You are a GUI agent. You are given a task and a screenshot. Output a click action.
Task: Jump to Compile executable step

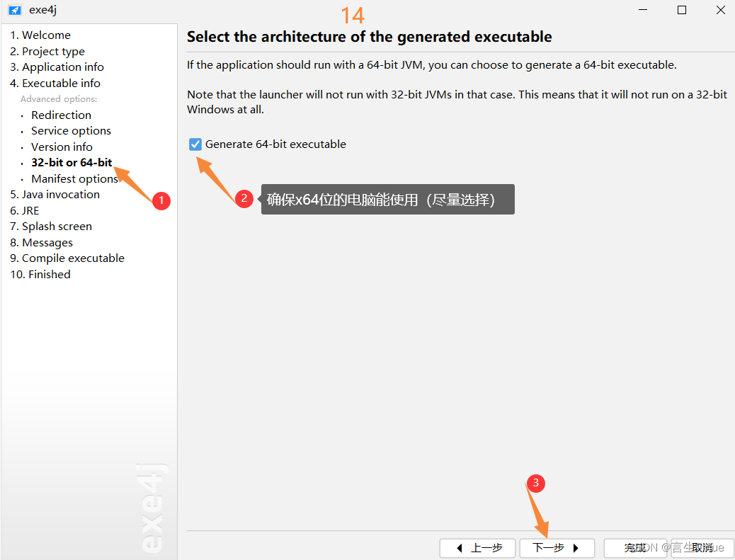pyautogui.click(x=67, y=258)
